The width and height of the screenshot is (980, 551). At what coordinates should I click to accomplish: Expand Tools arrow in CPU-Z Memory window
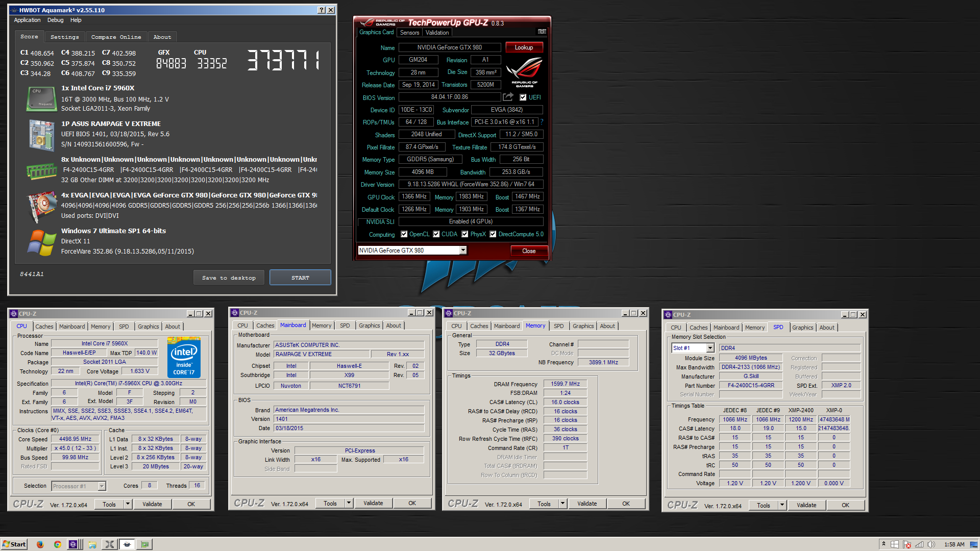(562, 504)
